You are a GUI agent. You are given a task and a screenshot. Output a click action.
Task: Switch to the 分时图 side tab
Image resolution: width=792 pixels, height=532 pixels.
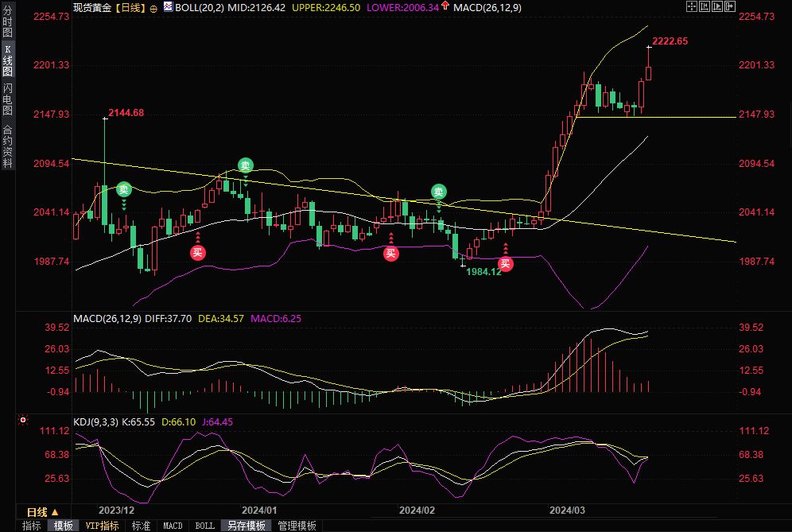[x=7, y=21]
